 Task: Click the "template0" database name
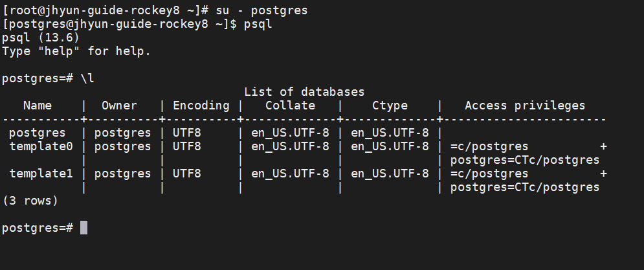[41, 146]
